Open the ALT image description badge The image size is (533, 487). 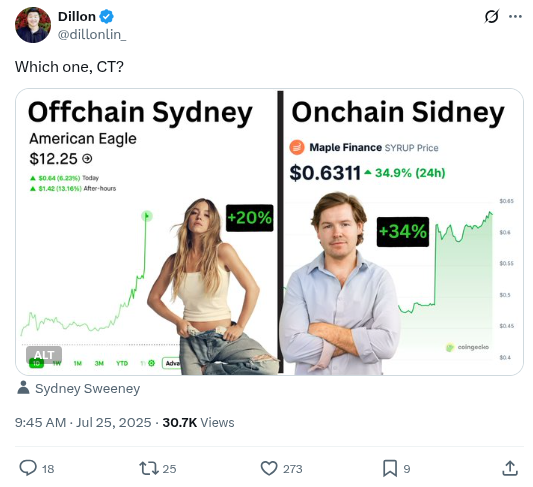44,355
